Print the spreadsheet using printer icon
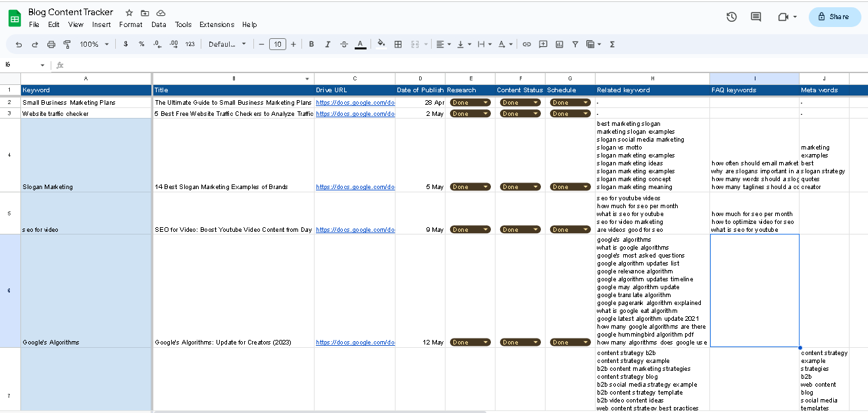The height and width of the screenshot is (413, 868). (x=51, y=44)
